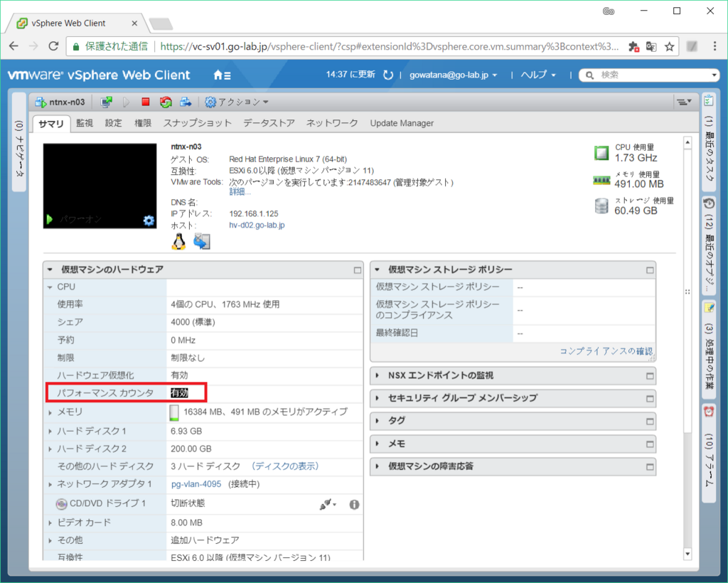Switch to the 監視 tab
The image size is (728, 583).
pos(85,124)
